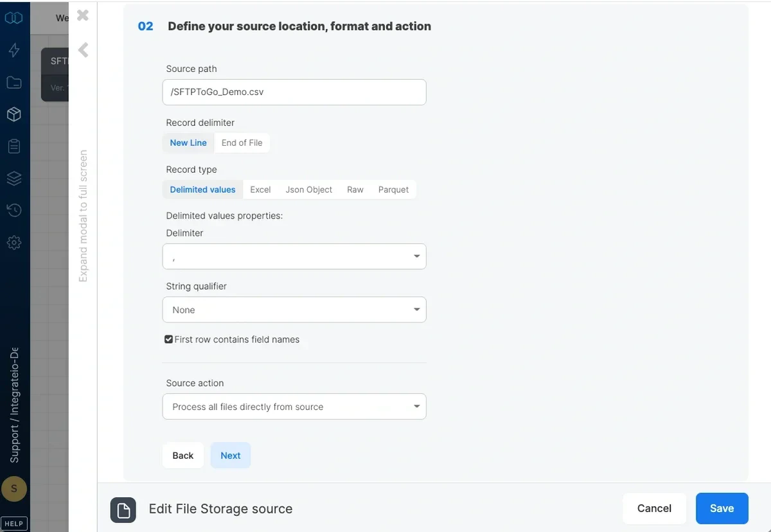This screenshot has width=771, height=532.
Task: Switch record type to Json Object
Action: point(309,190)
